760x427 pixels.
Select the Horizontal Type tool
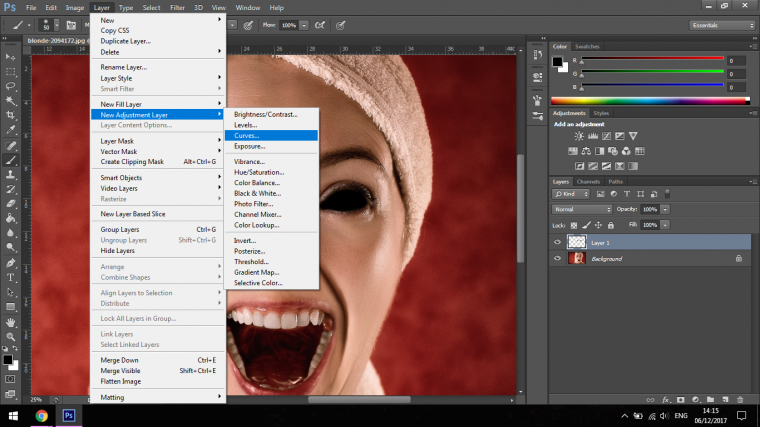pos(10,278)
